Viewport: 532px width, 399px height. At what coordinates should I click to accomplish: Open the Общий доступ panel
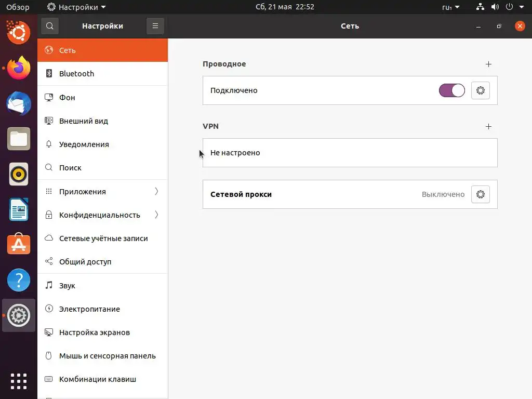(x=102, y=262)
